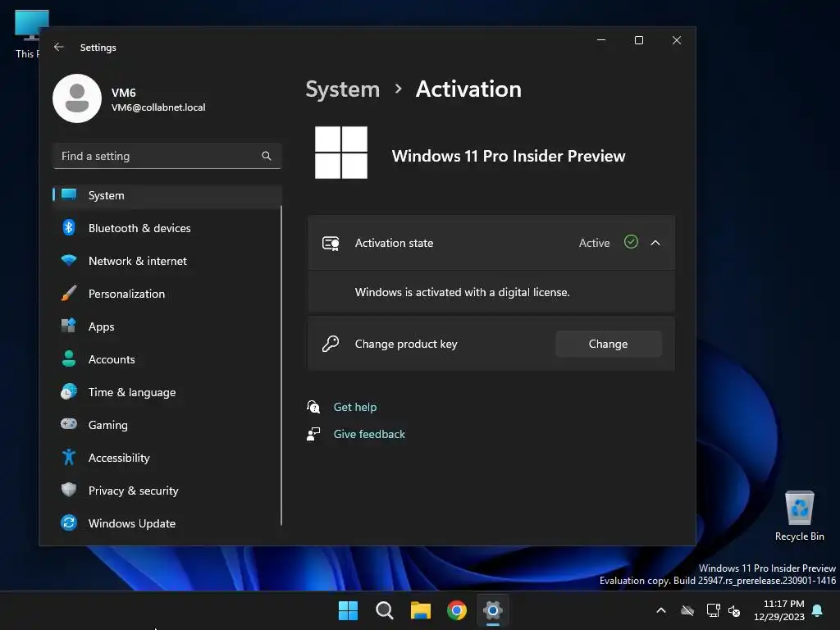Select System in the sidebar
This screenshot has height=630, width=840.
[x=167, y=195]
